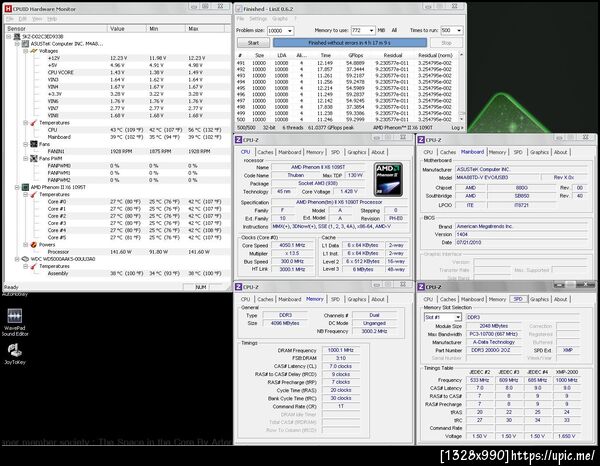Viewport: 600px width, 466px height.
Task: Click the Finished without errors progress bar
Action: [350, 43]
